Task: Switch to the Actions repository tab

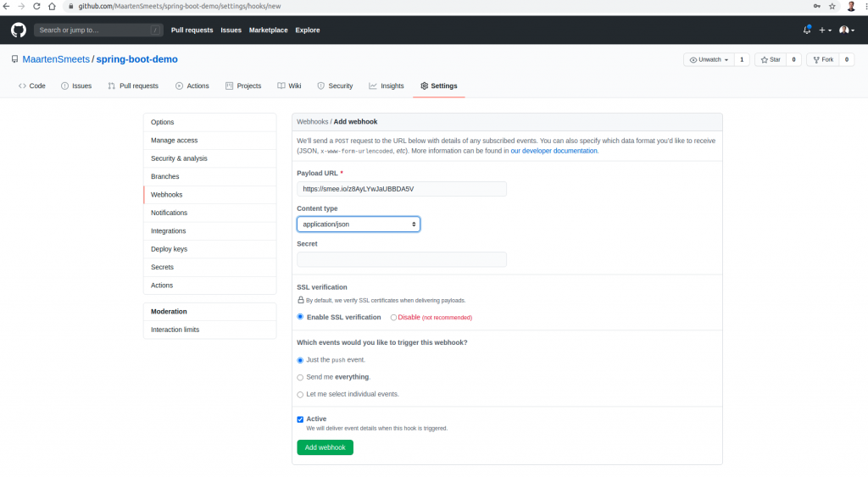Action: (x=192, y=86)
